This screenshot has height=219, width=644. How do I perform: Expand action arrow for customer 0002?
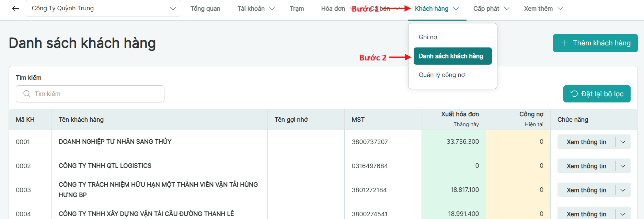[623, 166]
